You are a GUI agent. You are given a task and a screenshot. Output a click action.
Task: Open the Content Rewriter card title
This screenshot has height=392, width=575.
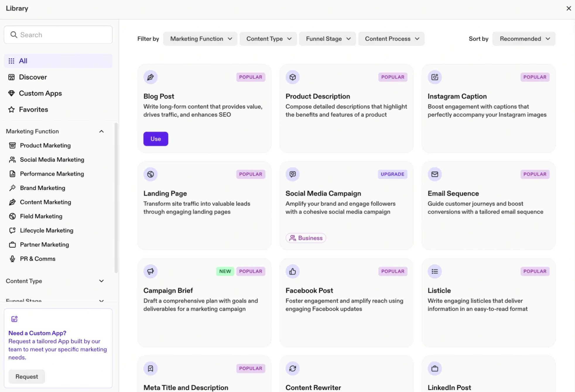[313, 388]
